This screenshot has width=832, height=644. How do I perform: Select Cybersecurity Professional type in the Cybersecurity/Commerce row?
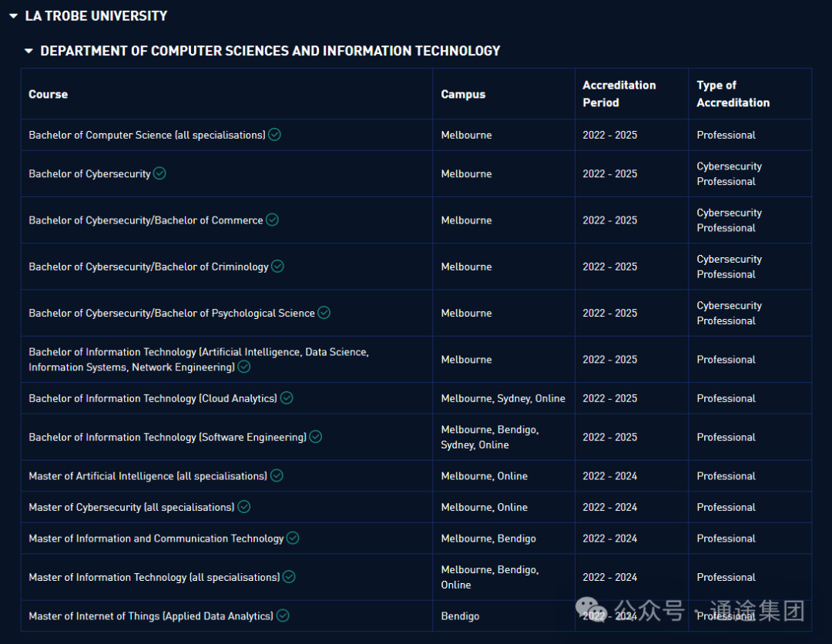(x=729, y=220)
